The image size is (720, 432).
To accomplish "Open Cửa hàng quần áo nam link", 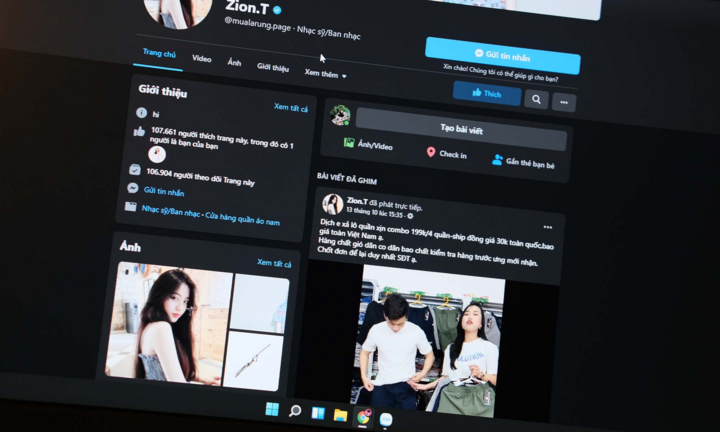I will (242, 219).
